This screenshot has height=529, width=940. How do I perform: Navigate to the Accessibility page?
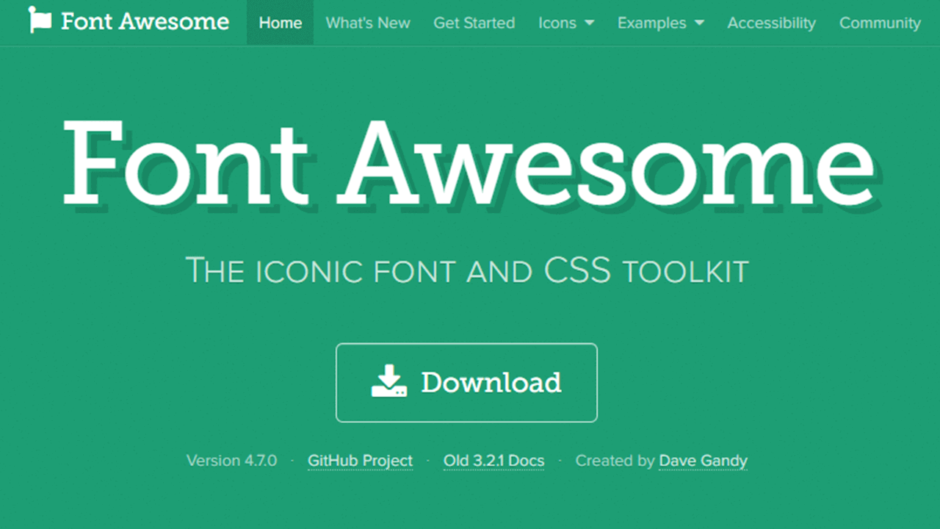click(771, 22)
